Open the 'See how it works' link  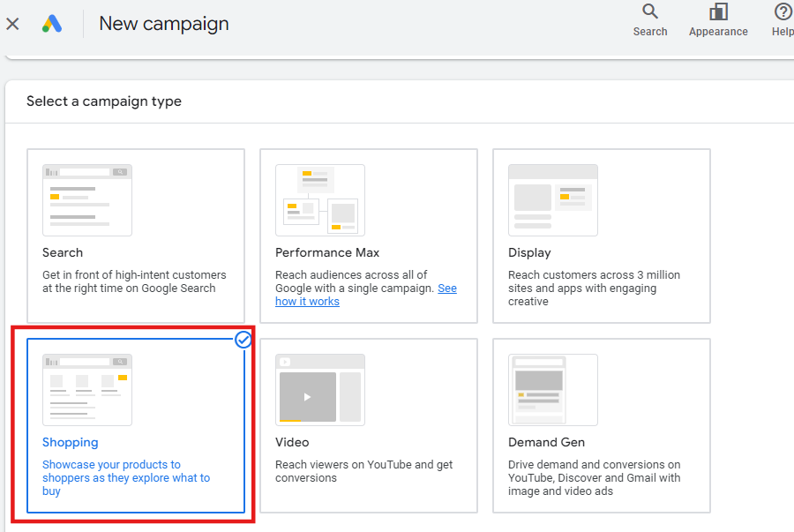[366, 295]
